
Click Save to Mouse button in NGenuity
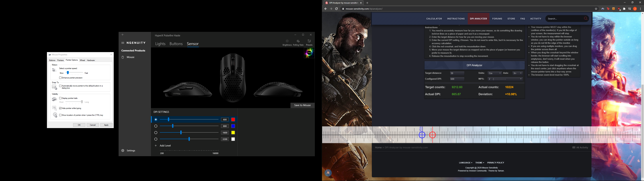302,105
